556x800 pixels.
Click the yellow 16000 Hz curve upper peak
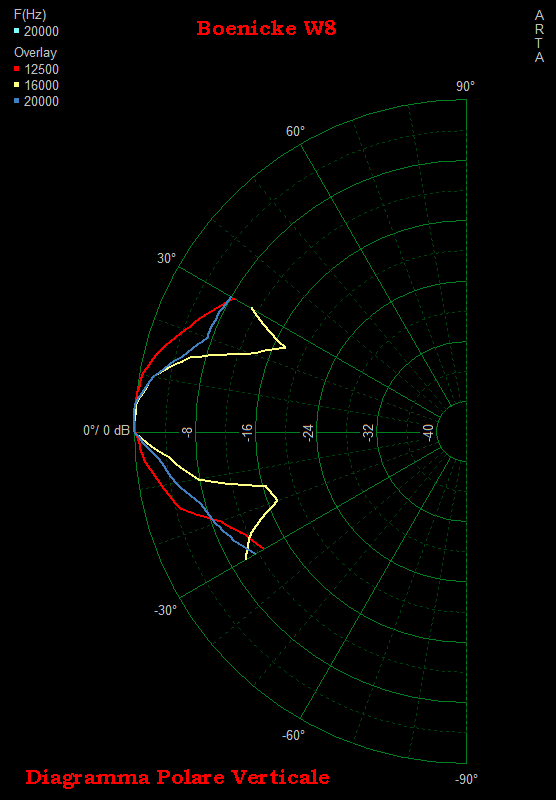[x=285, y=347]
